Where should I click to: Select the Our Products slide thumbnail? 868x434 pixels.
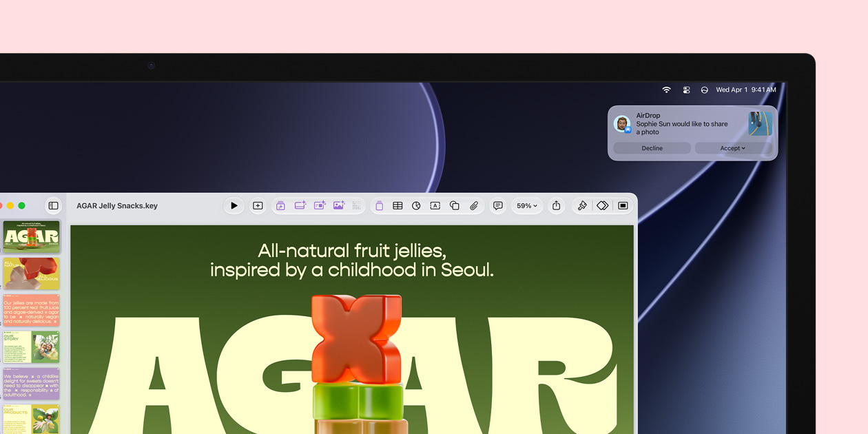click(31, 419)
